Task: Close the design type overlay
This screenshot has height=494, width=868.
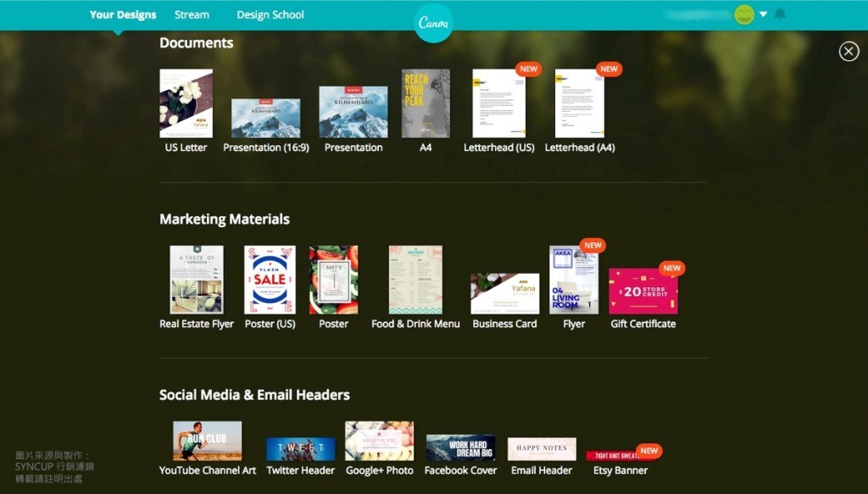Action: (x=849, y=52)
